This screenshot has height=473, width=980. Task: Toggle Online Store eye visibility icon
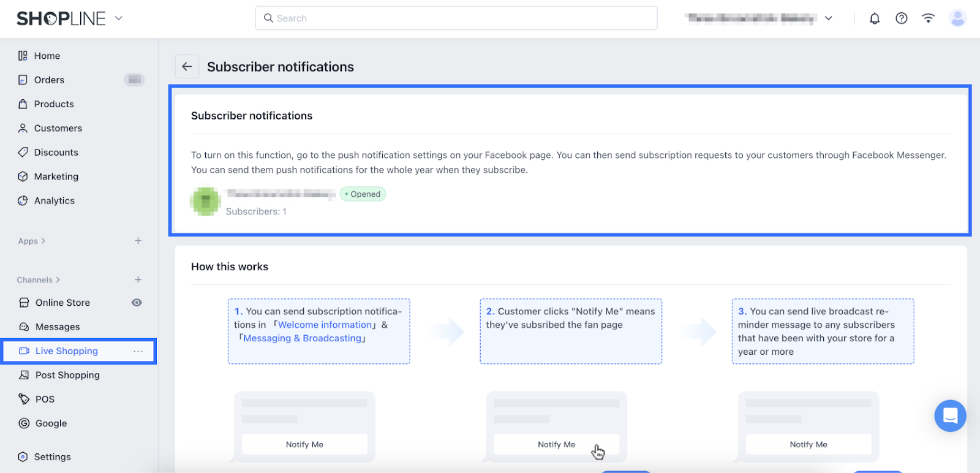tap(137, 303)
